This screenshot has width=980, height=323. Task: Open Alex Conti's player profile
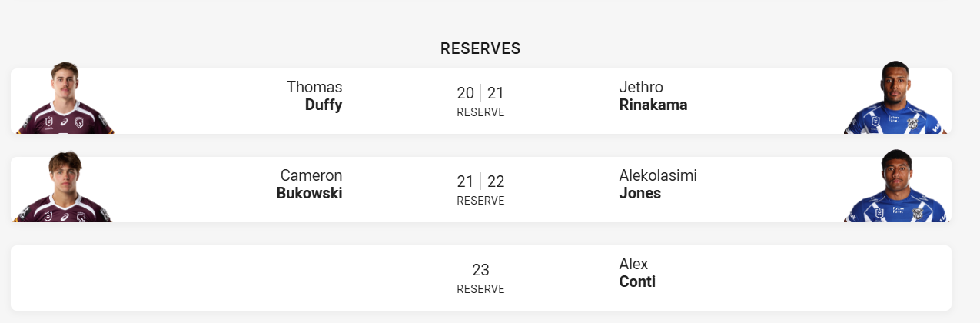[x=637, y=273]
